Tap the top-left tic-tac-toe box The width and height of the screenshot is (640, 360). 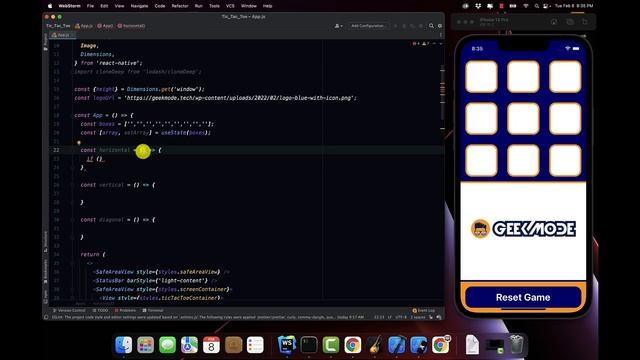click(481, 76)
